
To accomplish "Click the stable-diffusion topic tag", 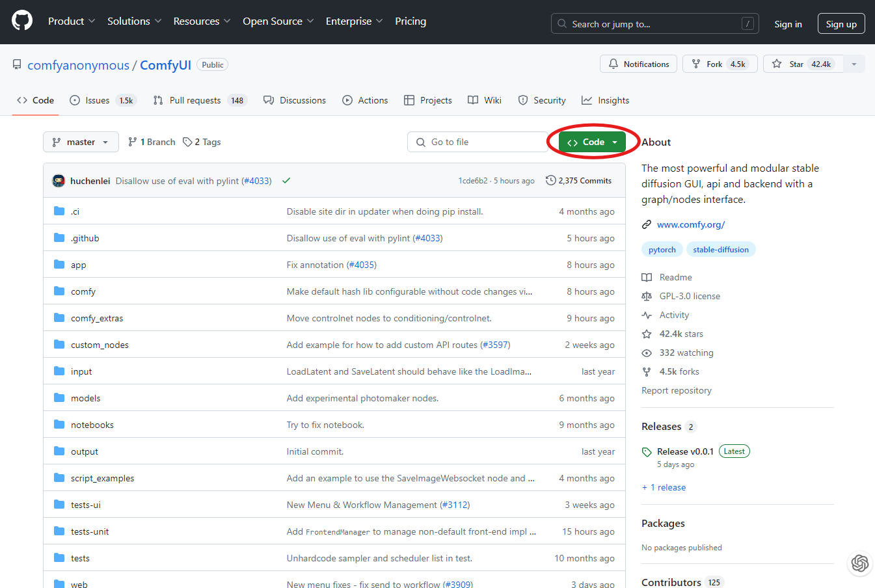I will tap(721, 250).
